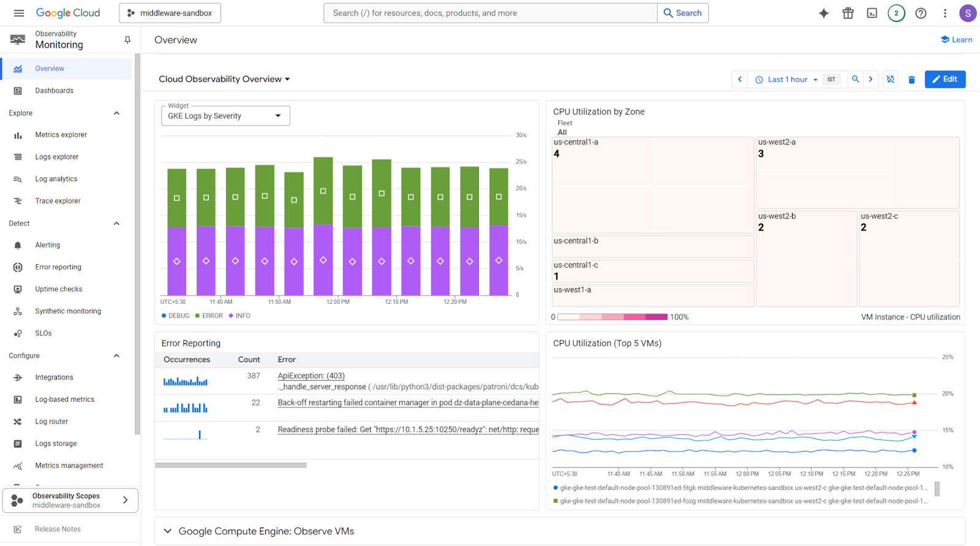This screenshot has height=546, width=980.
Task: Toggle the INFO legend series
Action: 239,316
